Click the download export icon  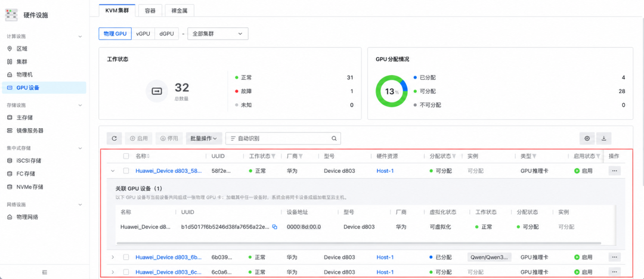point(603,138)
